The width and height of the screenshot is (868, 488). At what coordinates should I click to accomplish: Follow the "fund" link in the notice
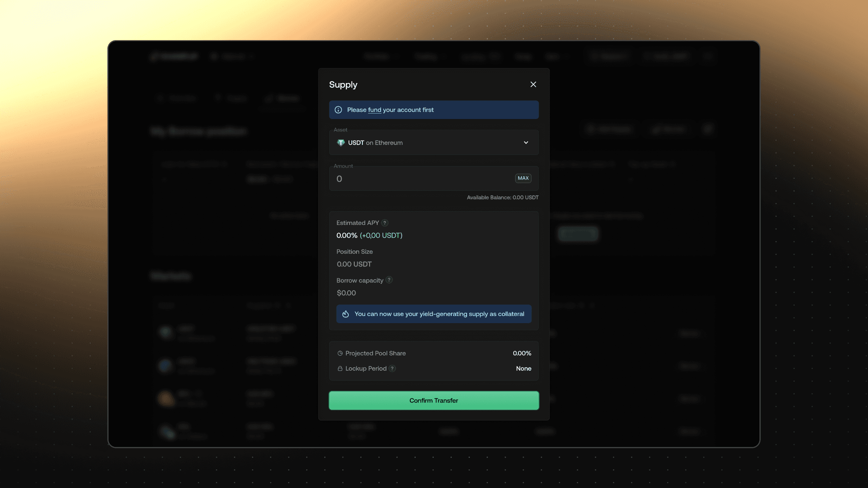pos(374,110)
